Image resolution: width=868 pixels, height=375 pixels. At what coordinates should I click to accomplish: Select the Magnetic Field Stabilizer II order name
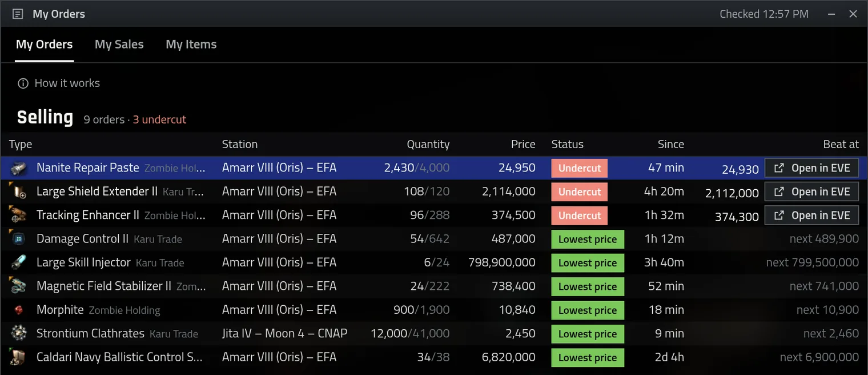pos(104,286)
